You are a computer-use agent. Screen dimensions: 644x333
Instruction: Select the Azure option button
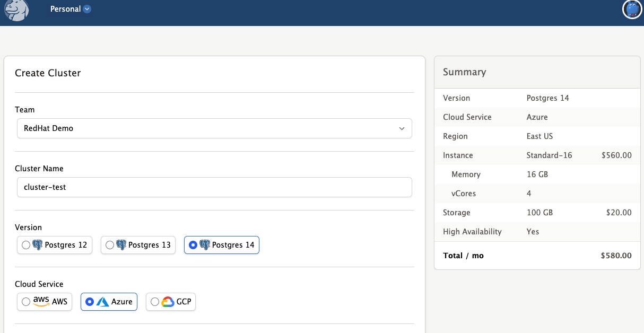pos(109,301)
